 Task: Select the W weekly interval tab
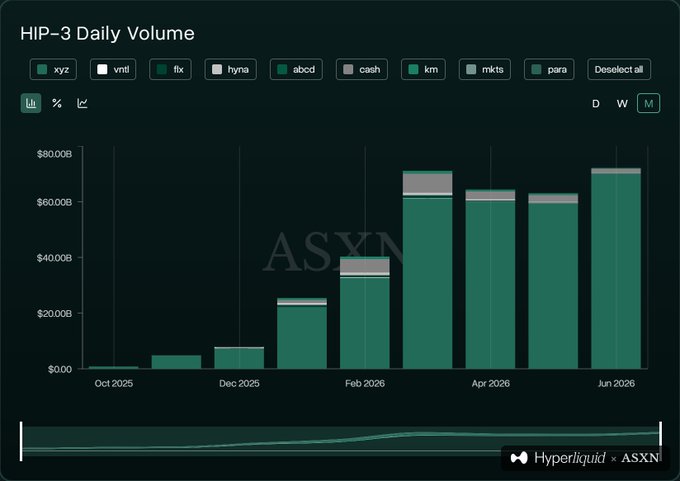tap(622, 104)
